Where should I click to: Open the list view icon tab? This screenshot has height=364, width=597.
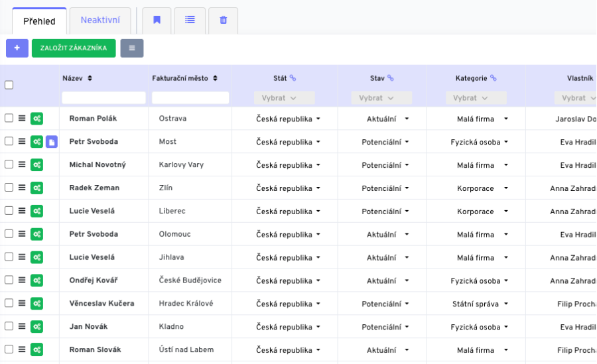[x=190, y=21]
